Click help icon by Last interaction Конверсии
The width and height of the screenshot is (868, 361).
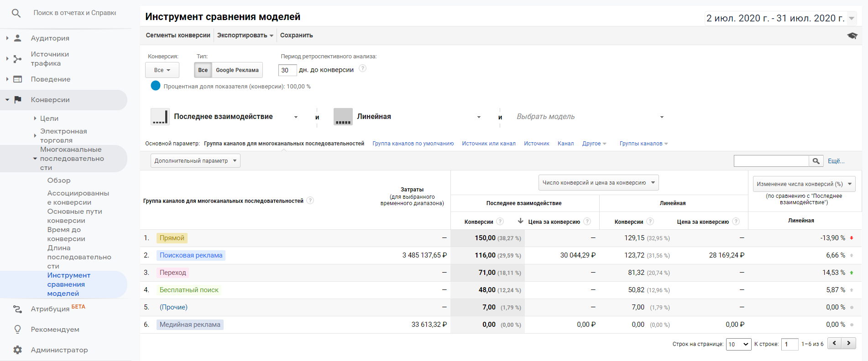tap(500, 222)
